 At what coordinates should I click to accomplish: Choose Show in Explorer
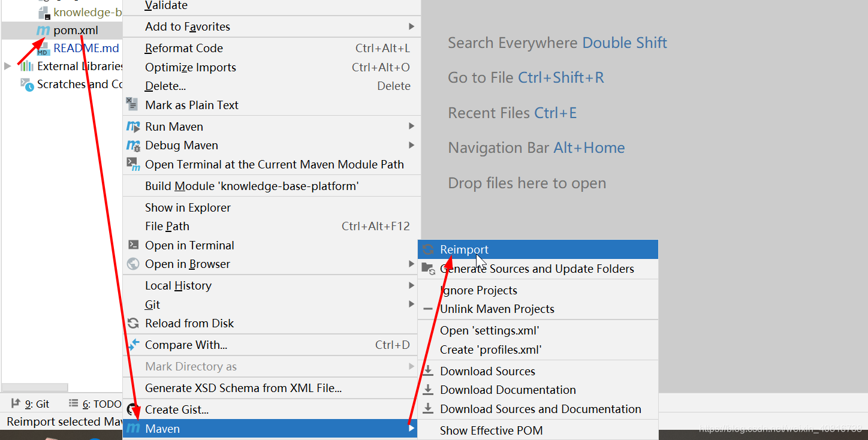[272, 207]
